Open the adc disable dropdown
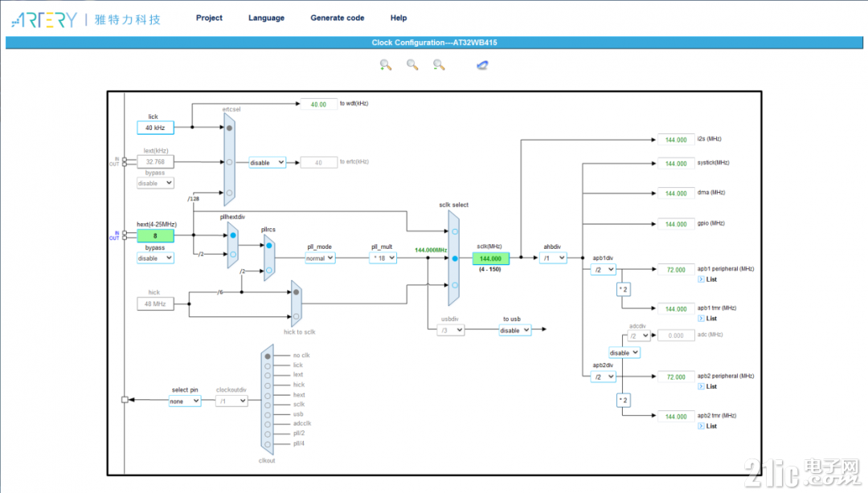Screen dimensions: 868x493 coord(624,353)
